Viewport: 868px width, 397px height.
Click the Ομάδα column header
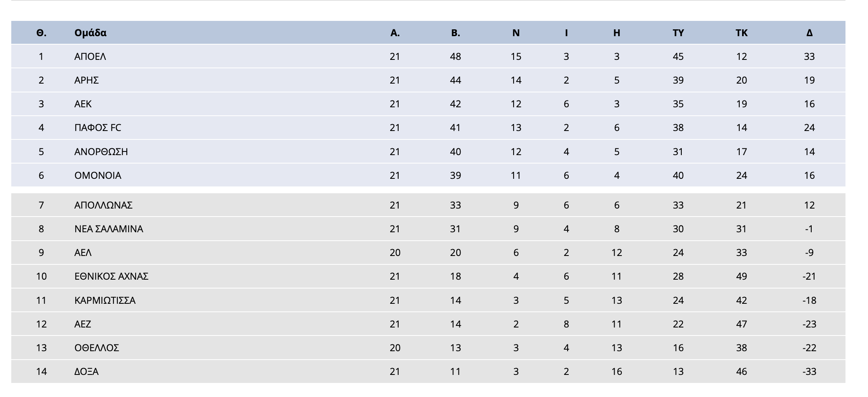point(91,33)
